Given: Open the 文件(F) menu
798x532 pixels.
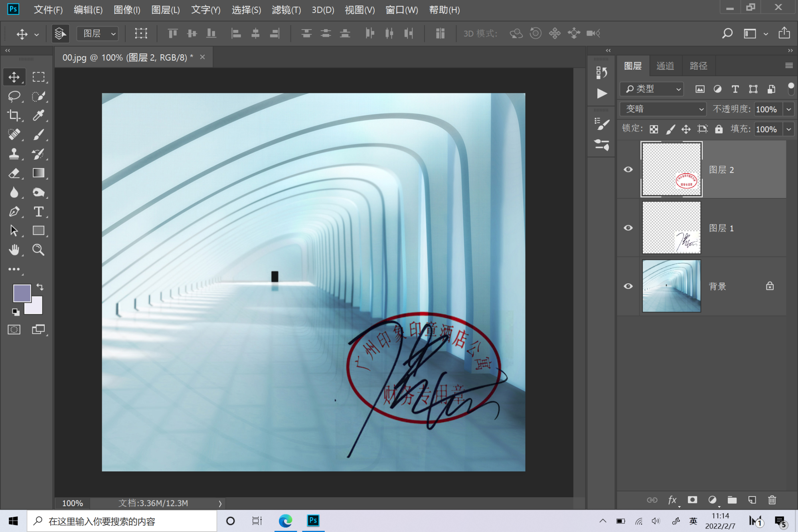Looking at the screenshot, I should pos(48,10).
